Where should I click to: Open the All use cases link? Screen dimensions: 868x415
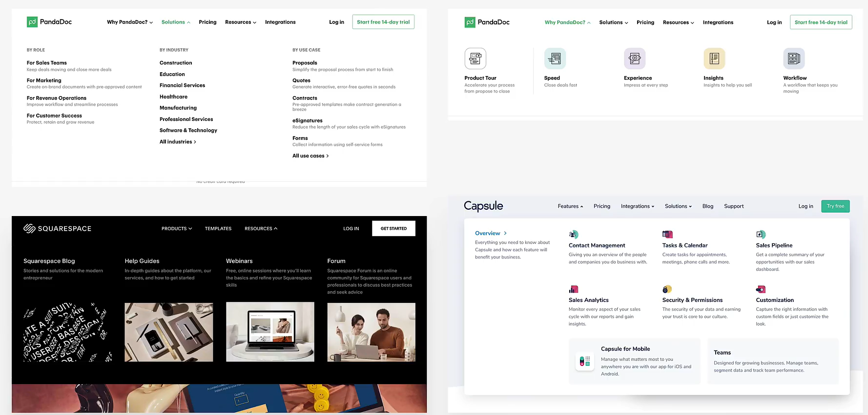[x=310, y=156]
